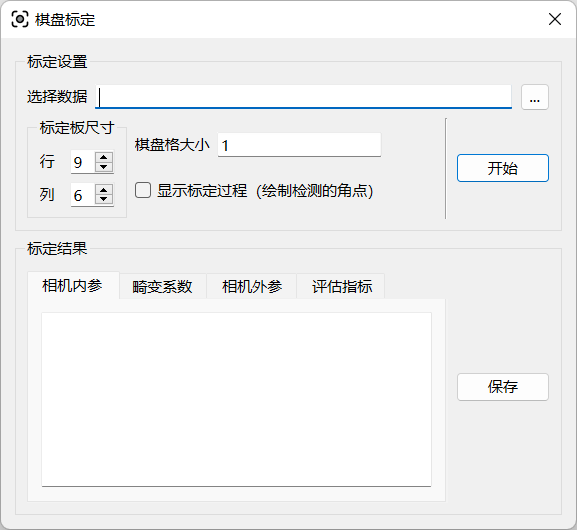This screenshot has width=577, height=530.
Task: Enable 显示标定过程 checkbox
Action: (143, 191)
